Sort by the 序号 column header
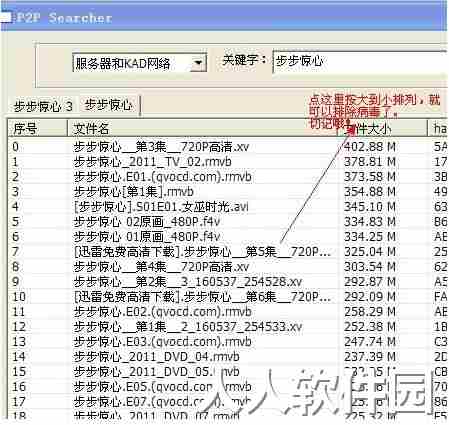Image resolution: width=449 pixels, height=425 pixels. [x=37, y=128]
